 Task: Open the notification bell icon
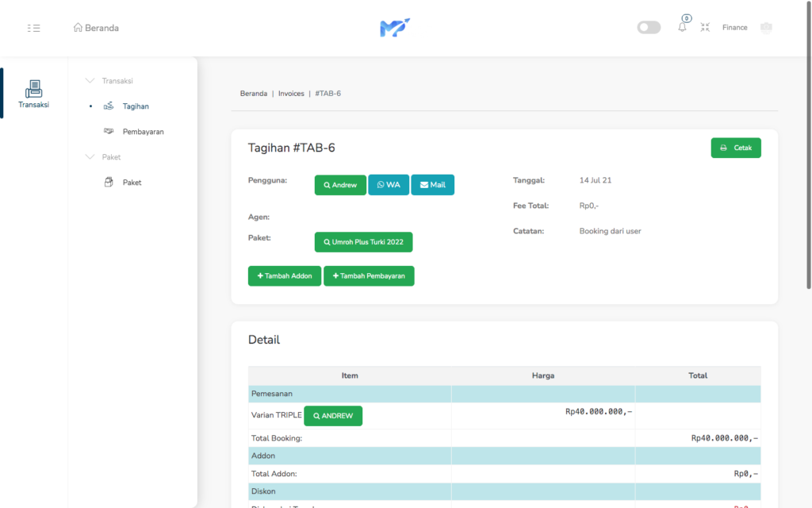[x=682, y=27]
